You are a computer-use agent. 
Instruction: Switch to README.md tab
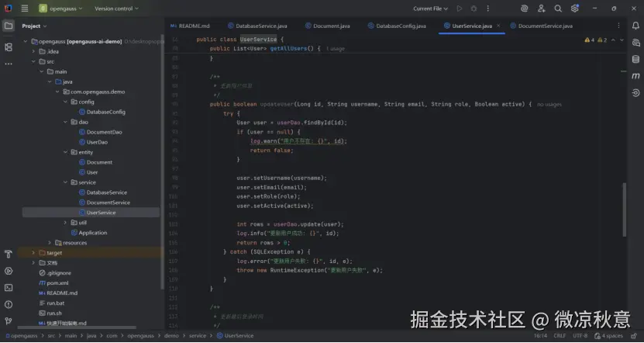click(190, 26)
